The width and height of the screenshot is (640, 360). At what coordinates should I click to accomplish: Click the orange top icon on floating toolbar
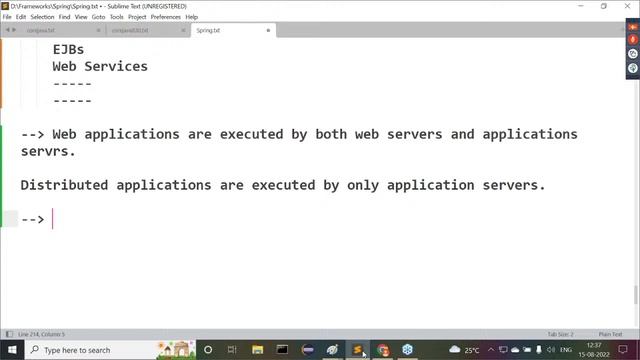click(x=633, y=27)
